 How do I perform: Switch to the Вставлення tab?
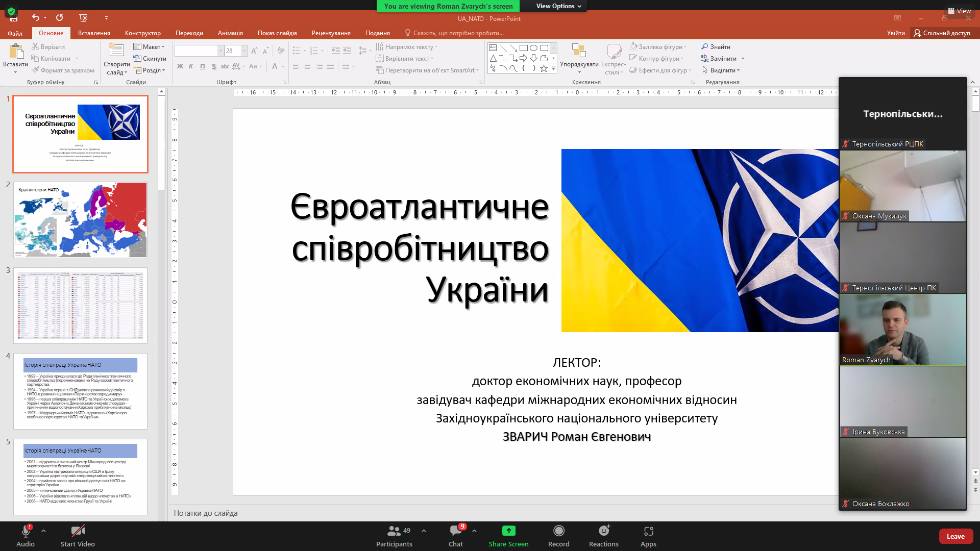94,33
